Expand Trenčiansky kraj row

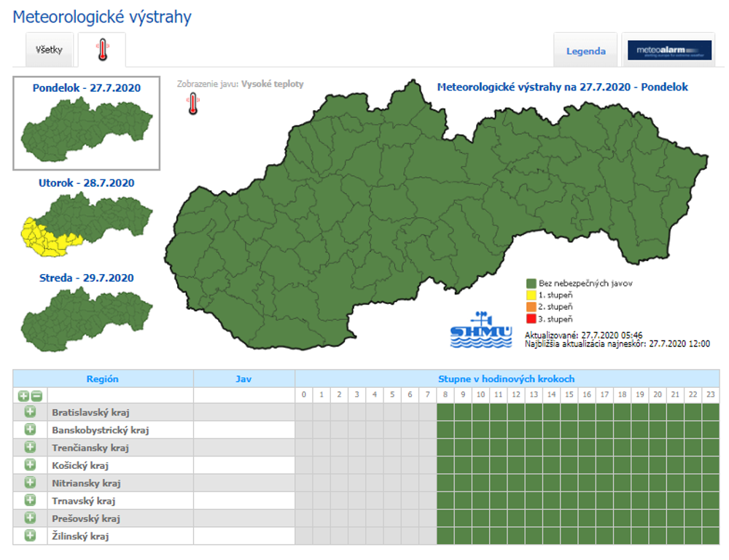(30, 448)
